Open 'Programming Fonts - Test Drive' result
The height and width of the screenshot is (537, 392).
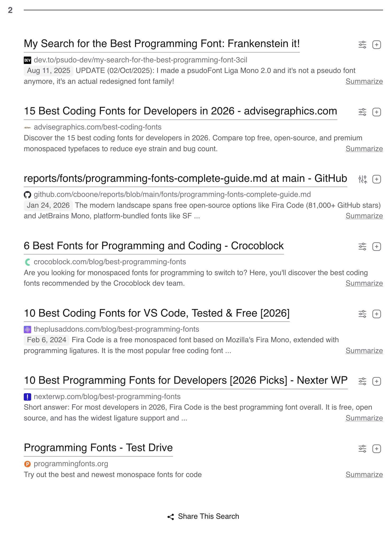tap(98, 448)
